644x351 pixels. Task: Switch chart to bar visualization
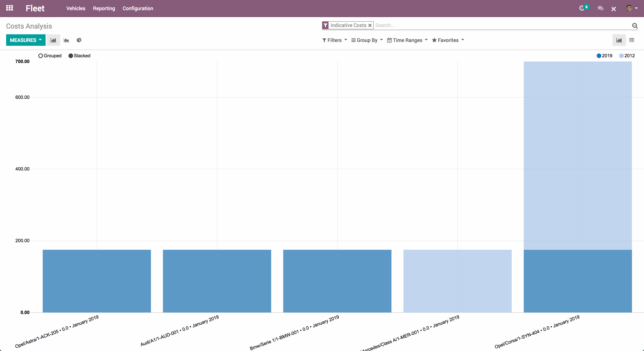pos(53,40)
